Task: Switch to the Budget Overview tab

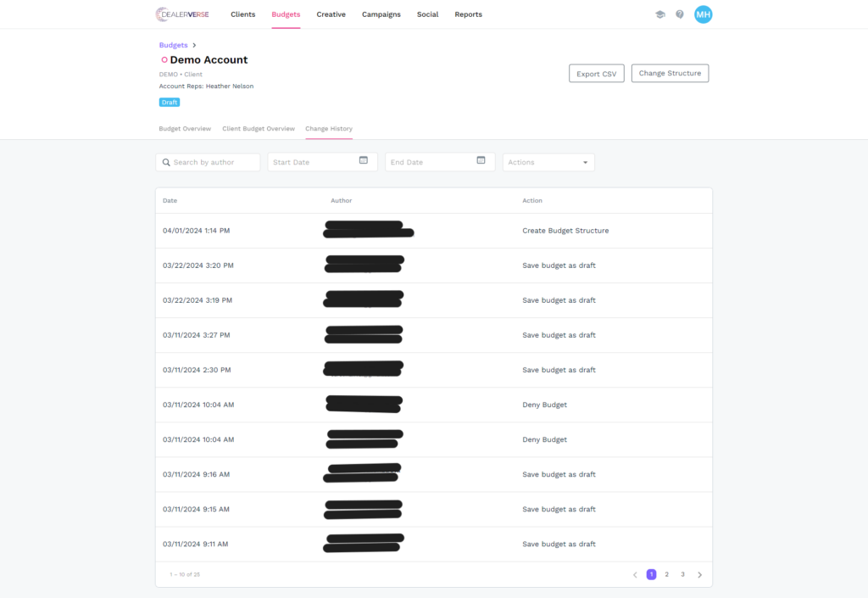Action: pos(185,129)
